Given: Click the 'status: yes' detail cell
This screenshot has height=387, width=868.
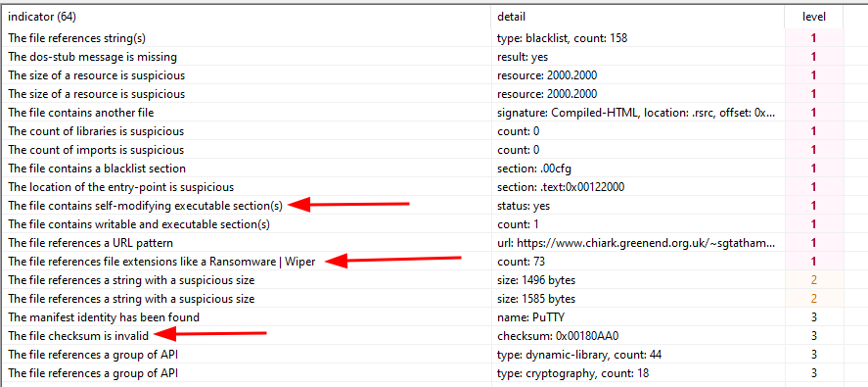Looking at the screenshot, I should coord(524,206).
